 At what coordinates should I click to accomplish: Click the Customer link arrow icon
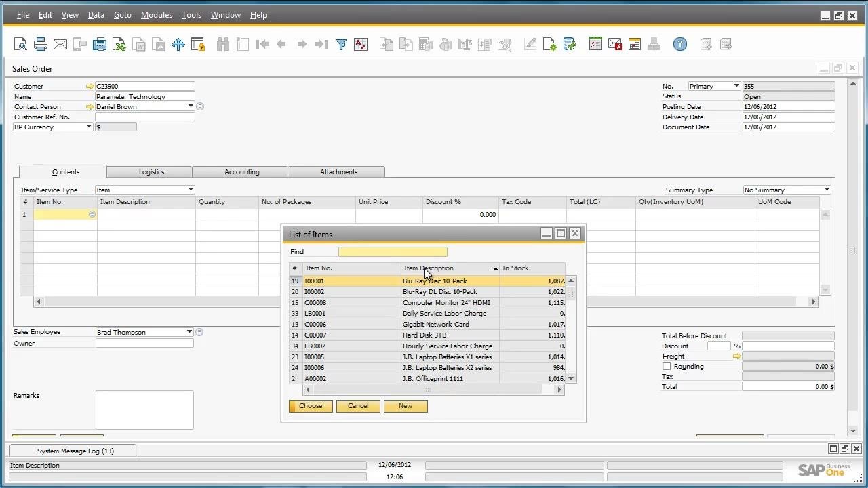click(90, 87)
